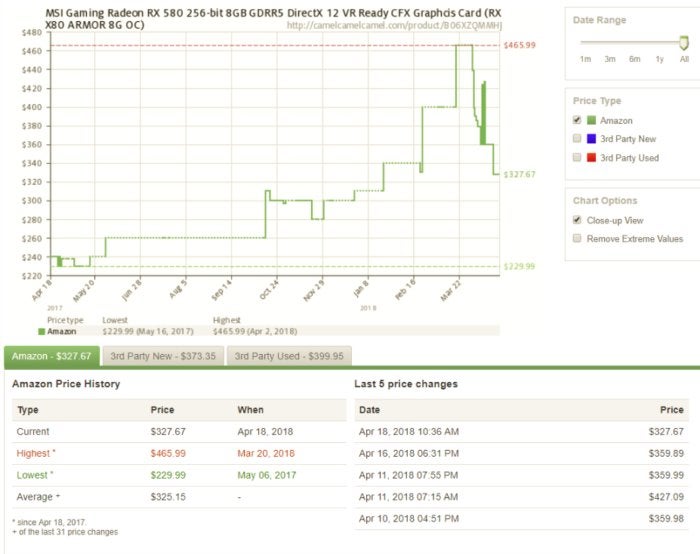
Task: Click the Apr 11, 2018 07:15 AM entry
Action: click(408, 497)
